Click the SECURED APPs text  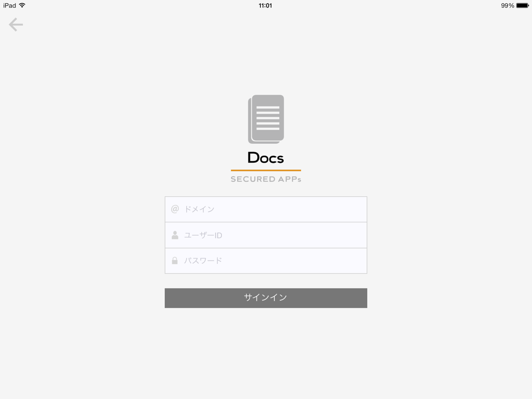point(266,179)
